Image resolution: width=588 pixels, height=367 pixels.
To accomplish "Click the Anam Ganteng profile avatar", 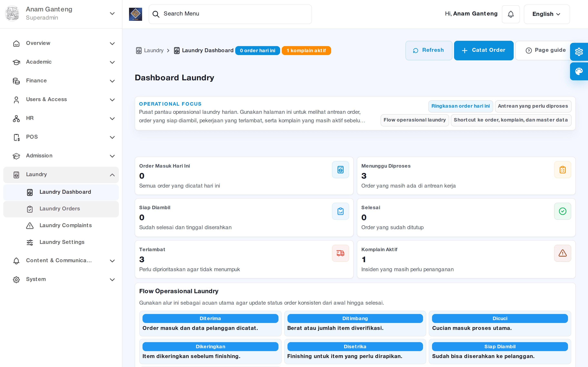I will (x=12, y=14).
